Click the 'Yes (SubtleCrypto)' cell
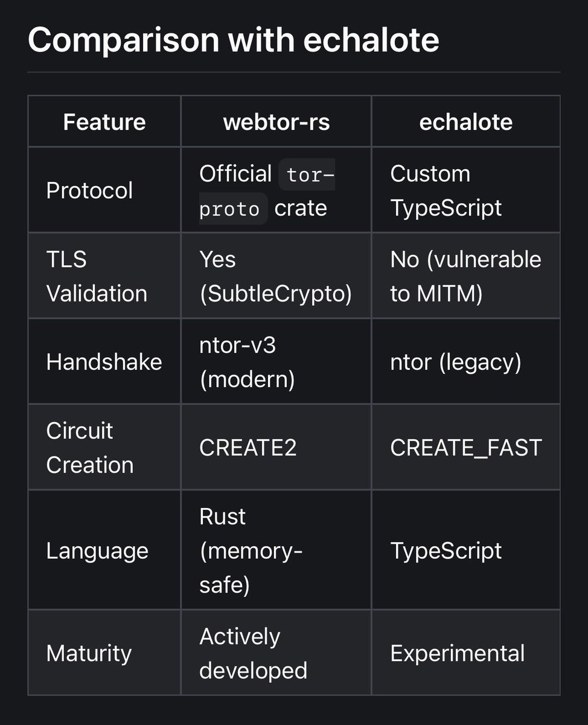 tap(276, 276)
